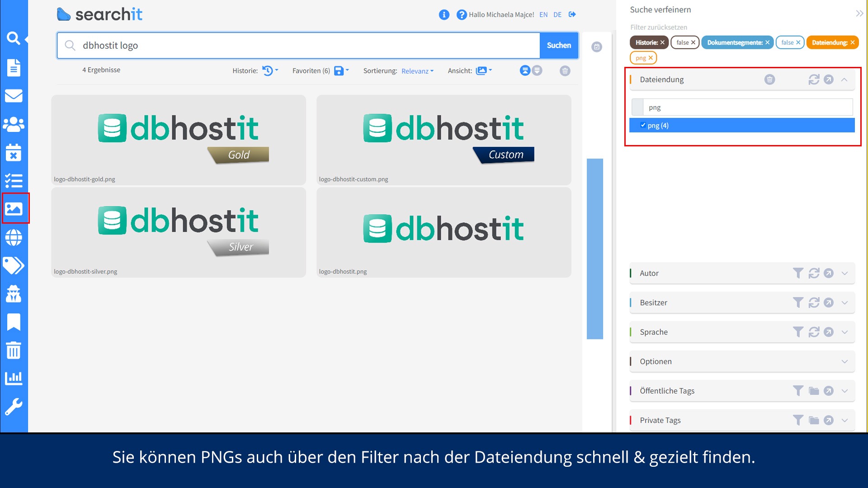This screenshot has width=868, height=488.
Task: Expand the Autor filter section
Action: click(x=844, y=273)
